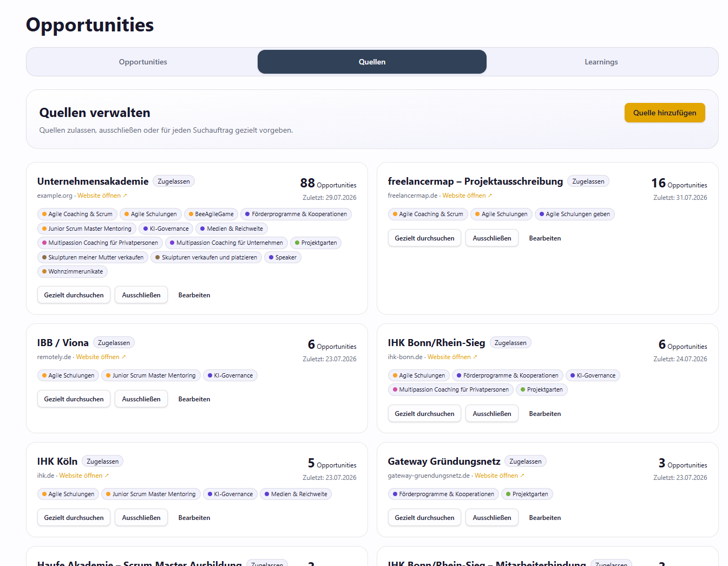Viewport: 728px width, 566px height.
Task: Click the Zugelassen badge next to IHK Köln
Action: coord(103,461)
